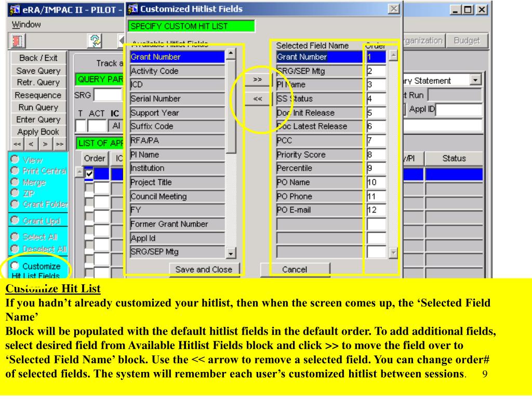Select Suffix Code in available fields
532x399 pixels.
click(177, 126)
